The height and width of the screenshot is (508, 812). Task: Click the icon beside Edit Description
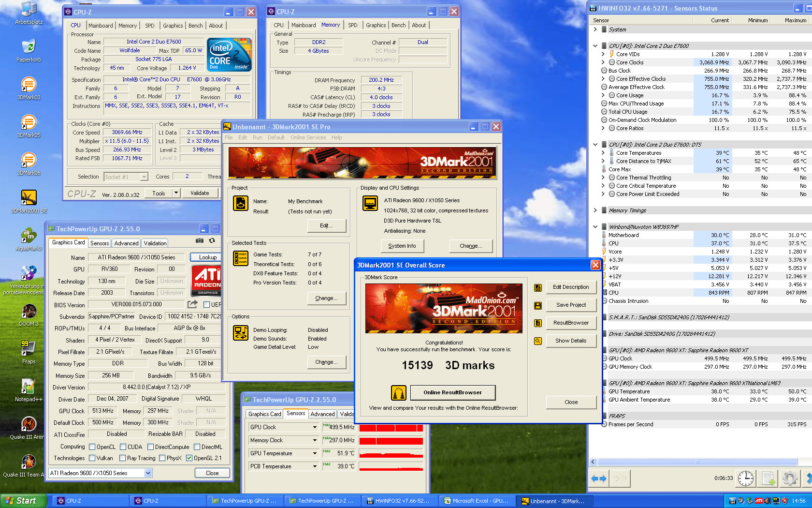538,288
